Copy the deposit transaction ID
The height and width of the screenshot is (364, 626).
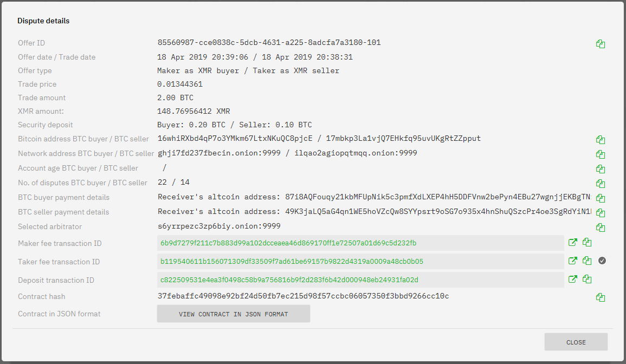pos(587,279)
